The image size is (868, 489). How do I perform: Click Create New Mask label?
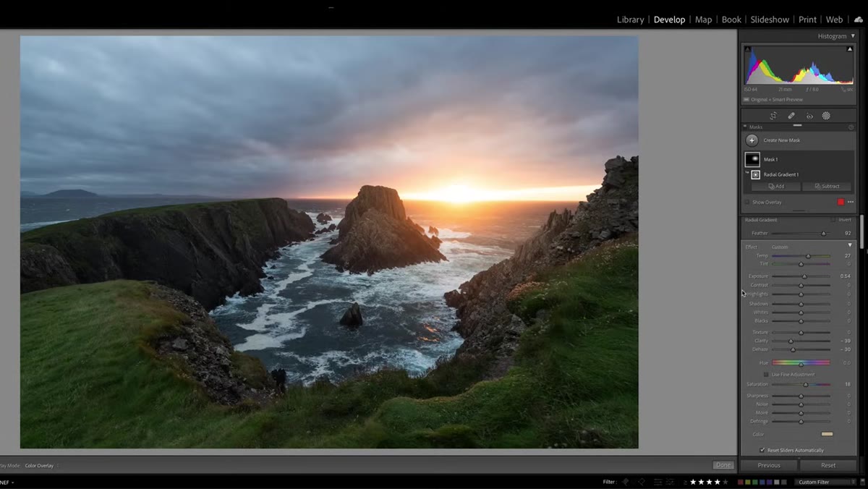(782, 140)
